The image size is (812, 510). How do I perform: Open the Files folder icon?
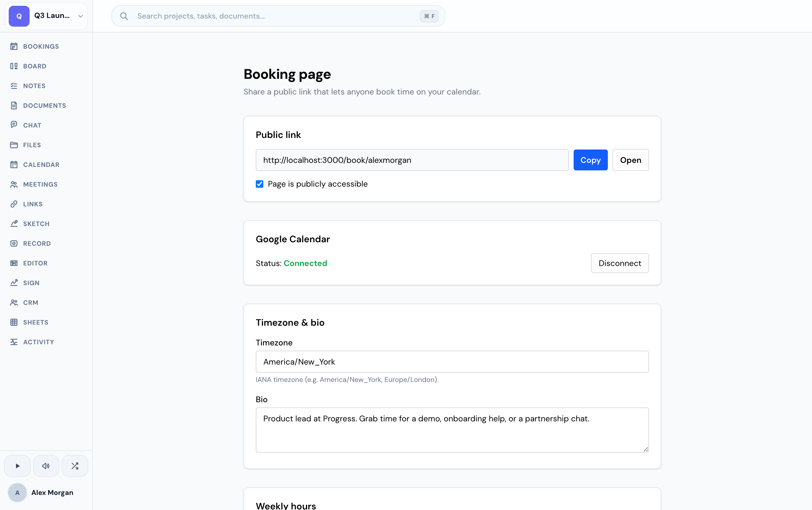pos(14,145)
